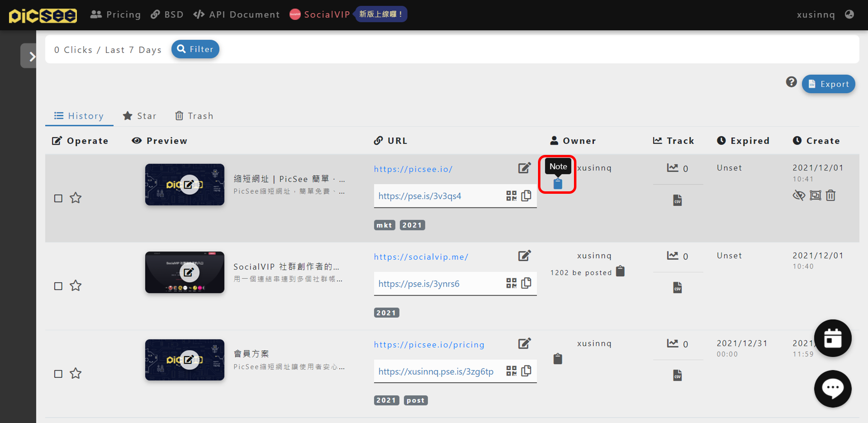The image size is (868, 423).
Task: Open the BSD menu item
Action: (167, 15)
